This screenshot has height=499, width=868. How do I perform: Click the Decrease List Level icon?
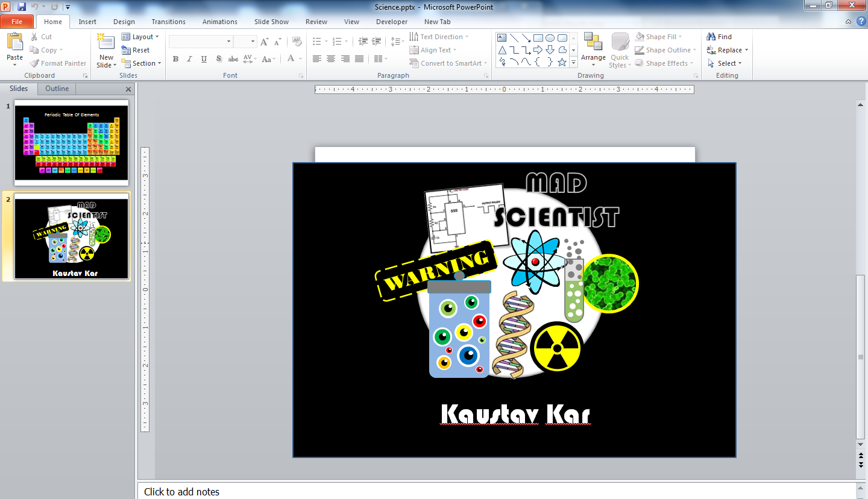[363, 42]
